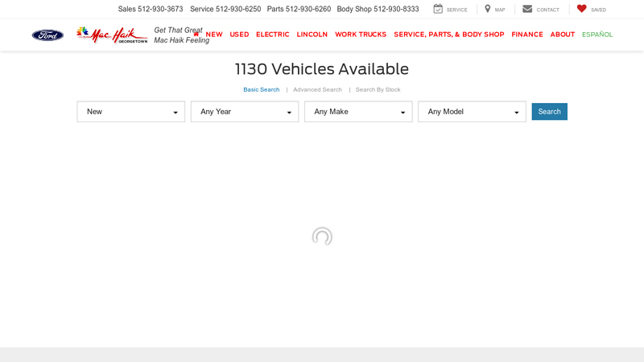This screenshot has height=362, width=644.
Task: Click the Mac Haik Georgetown logo
Action: 112,35
